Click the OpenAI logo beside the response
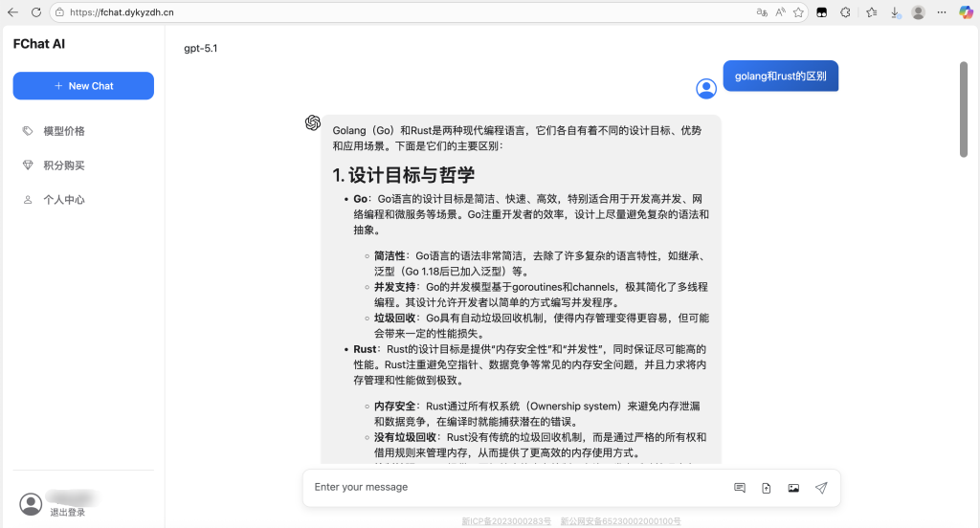 pyautogui.click(x=312, y=122)
